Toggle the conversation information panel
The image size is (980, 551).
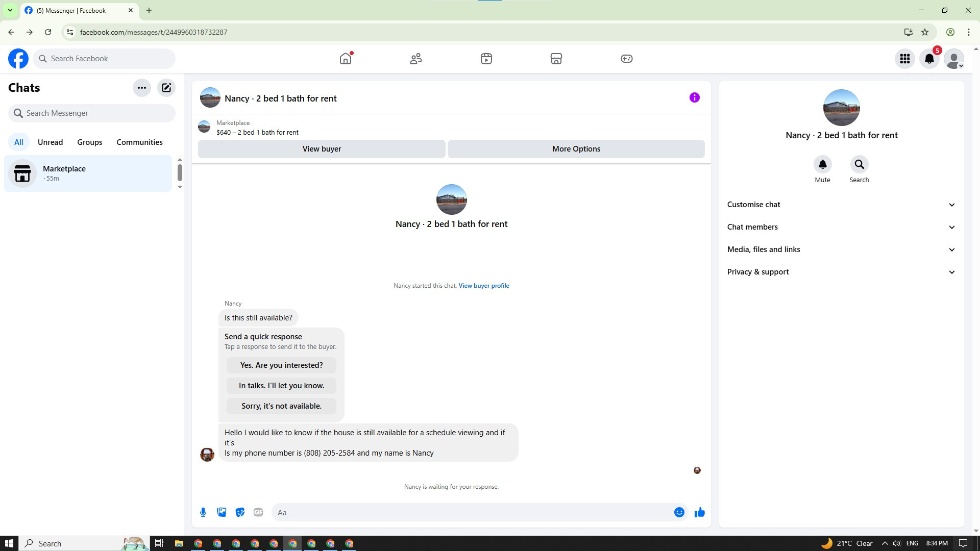coord(694,97)
